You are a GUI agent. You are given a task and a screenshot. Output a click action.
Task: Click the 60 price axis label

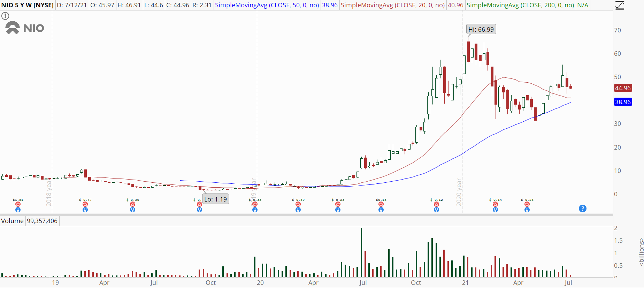pos(618,54)
